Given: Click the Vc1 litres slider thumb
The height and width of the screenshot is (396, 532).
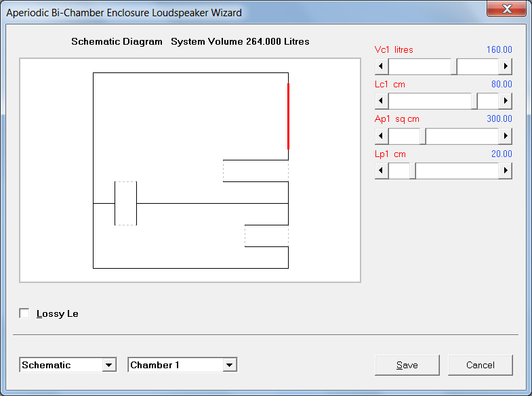Looking at the screenshot, I should [454, 66].
